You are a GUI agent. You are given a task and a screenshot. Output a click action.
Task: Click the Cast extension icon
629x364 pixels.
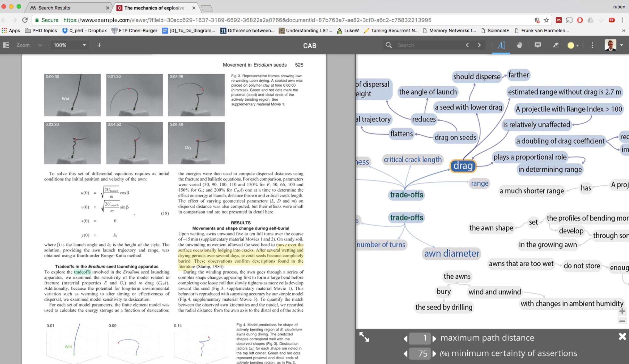[569, 20]
